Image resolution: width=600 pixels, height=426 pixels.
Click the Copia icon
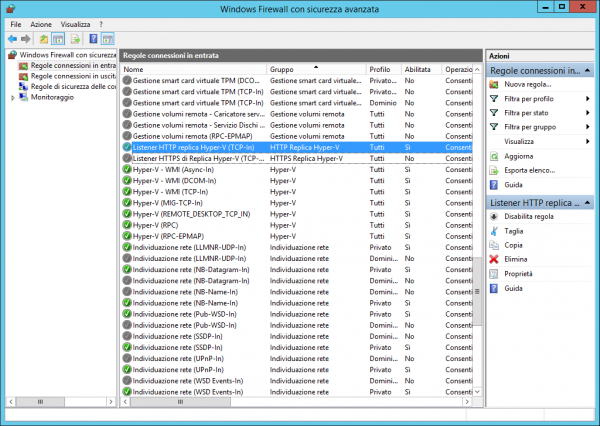(x=494, y=245)
